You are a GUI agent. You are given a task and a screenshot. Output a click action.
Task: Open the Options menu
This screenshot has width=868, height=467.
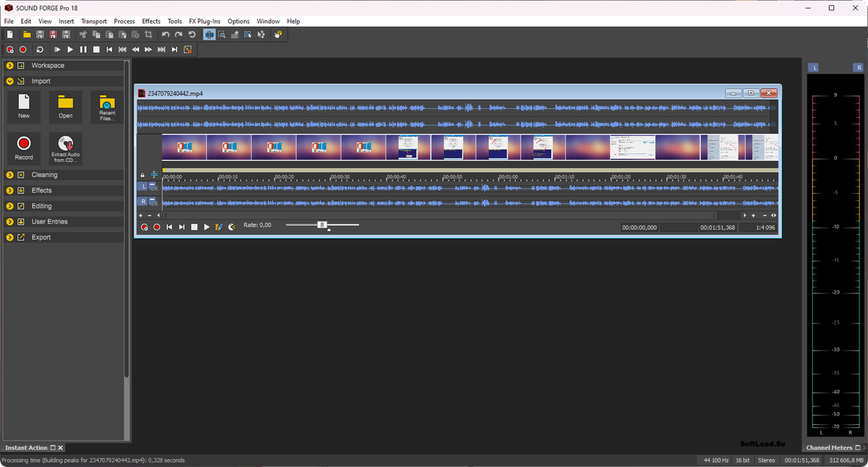[239, 21]
